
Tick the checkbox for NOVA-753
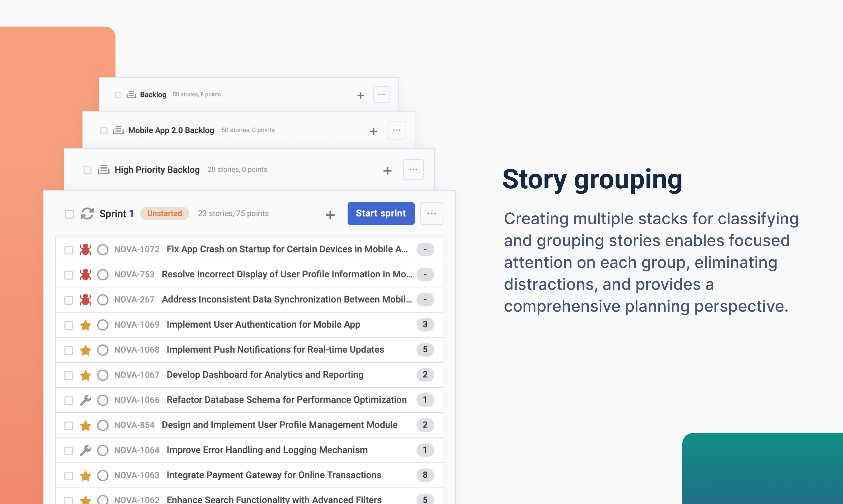pyautogui.click(x=69, y=275)
